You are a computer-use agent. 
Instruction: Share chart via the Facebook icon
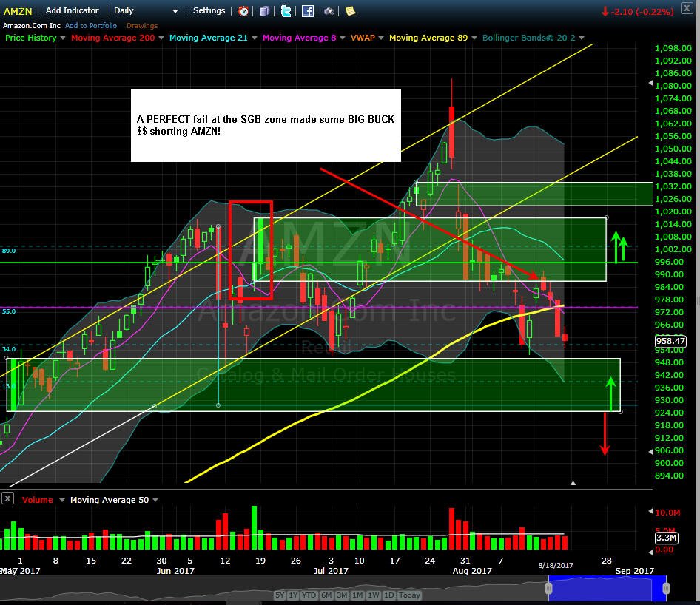tap(308, 11)
